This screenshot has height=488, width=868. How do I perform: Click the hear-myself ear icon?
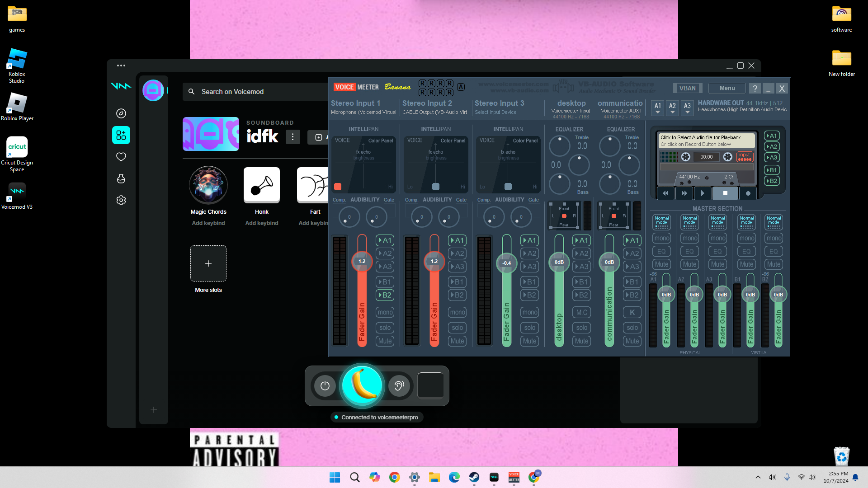pyautogui.click(x=399, y=386)
